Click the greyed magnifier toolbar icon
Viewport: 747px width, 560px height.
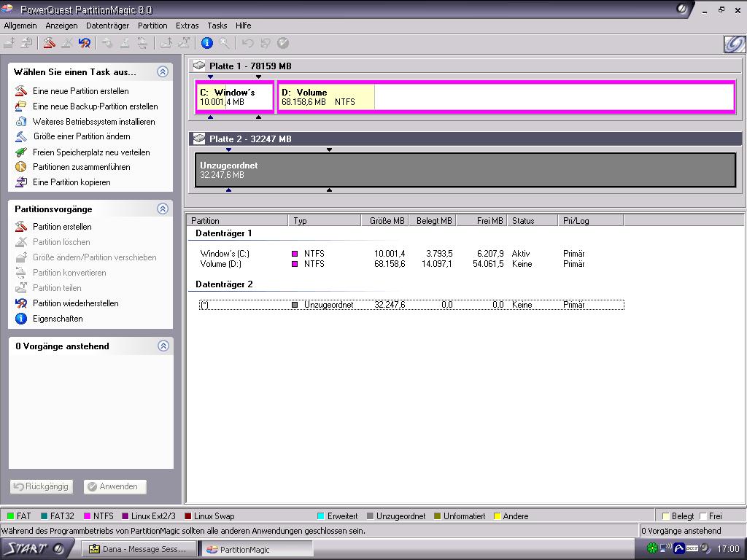224,43
